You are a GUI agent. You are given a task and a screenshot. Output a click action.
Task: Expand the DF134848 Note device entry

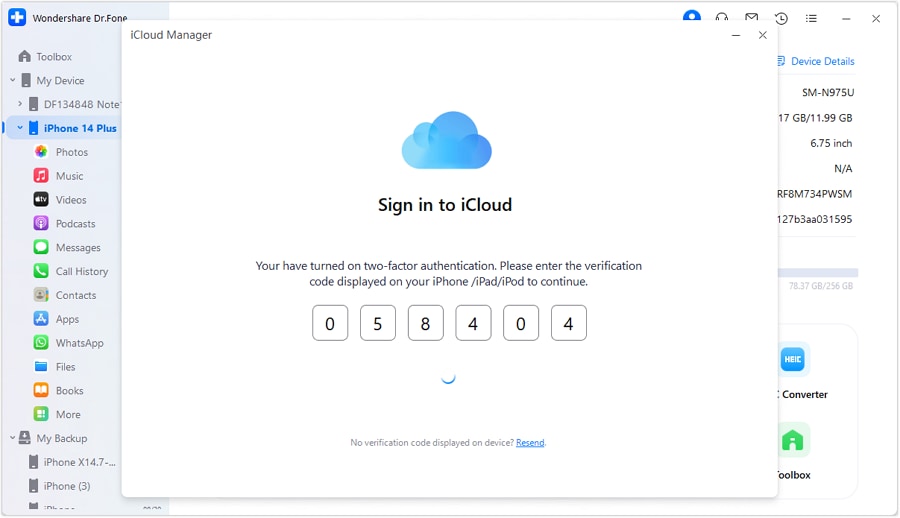[x=20, y=104]
